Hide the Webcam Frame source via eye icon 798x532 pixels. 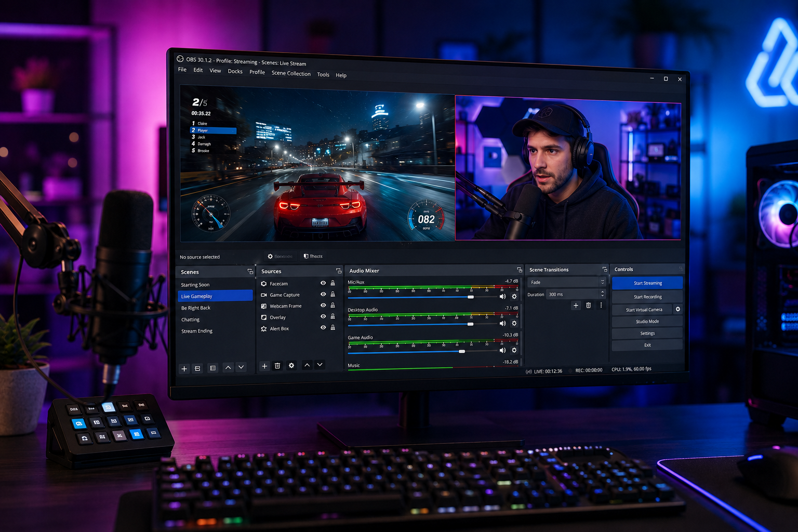[x=323, y=305]
